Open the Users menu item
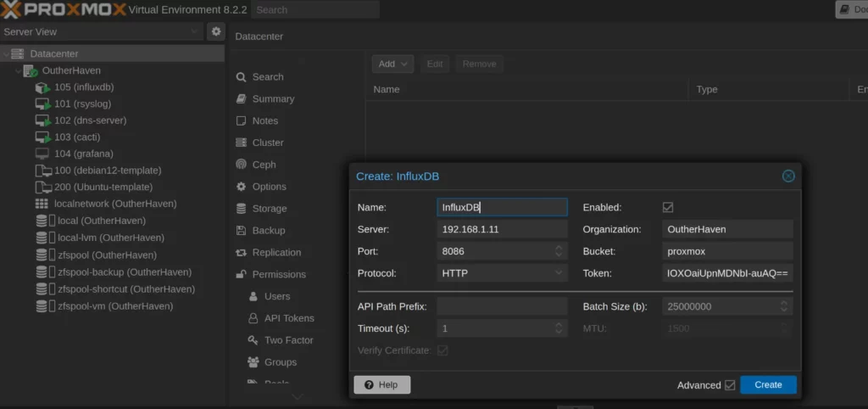868x409 pixels. pos(277,296)
